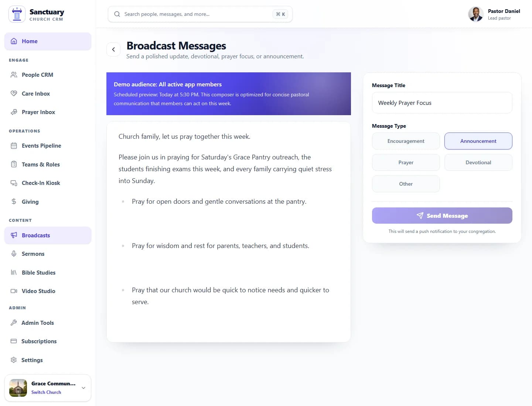Click the back arrow beside Broadcast Messages
The width and height of the screenshot is (532, 406).
[113, 49]
